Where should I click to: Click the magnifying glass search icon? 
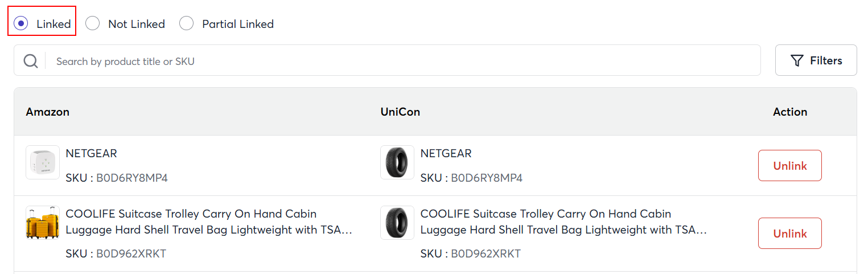31,61
